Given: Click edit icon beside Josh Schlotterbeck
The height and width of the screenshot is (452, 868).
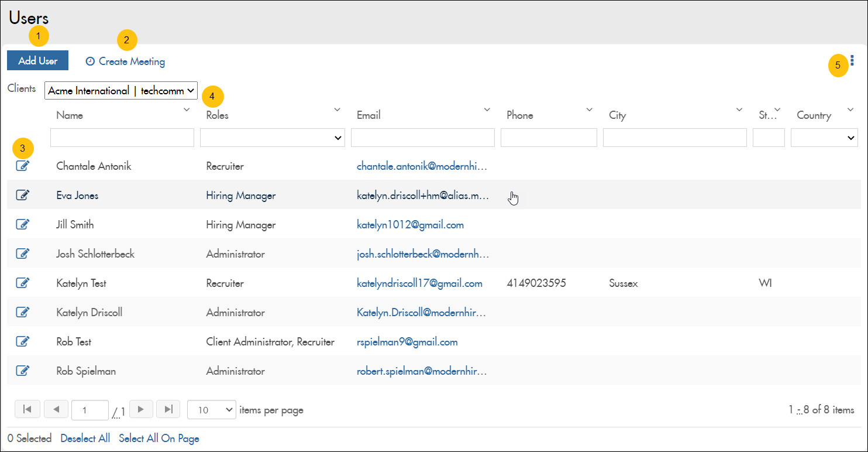Looking at the screenshot, I should tap(22, 254).
